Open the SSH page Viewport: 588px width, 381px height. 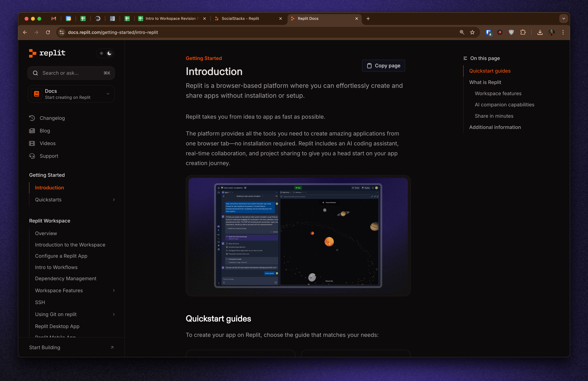(x=40, y=302)
